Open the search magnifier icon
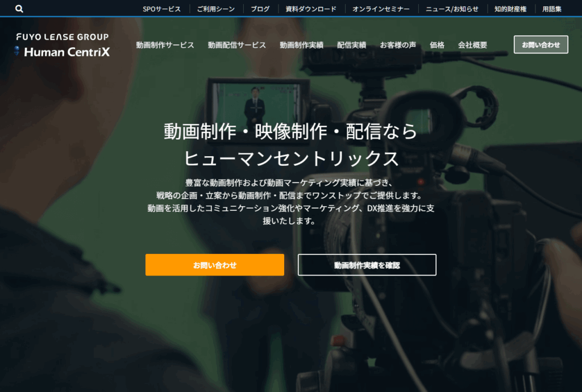This screenshot has width=582, height=392. point(19,9)
